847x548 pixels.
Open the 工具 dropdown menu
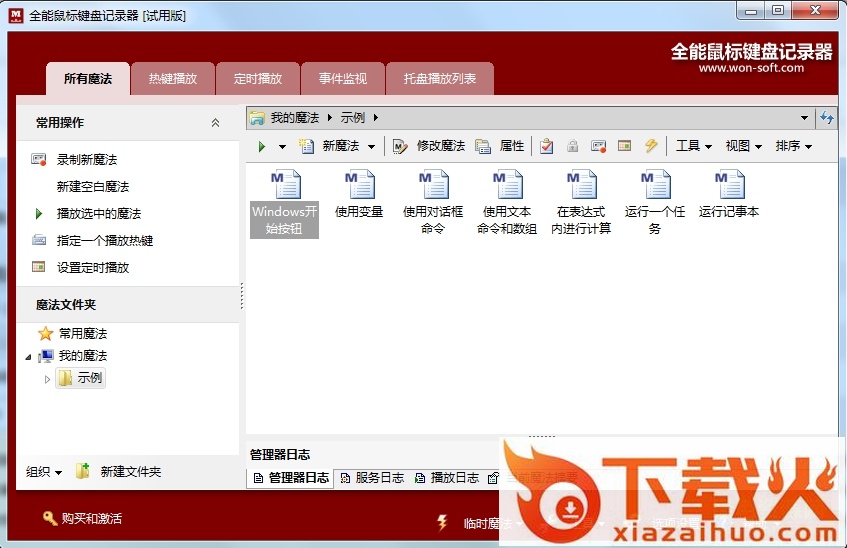point(694,146)
